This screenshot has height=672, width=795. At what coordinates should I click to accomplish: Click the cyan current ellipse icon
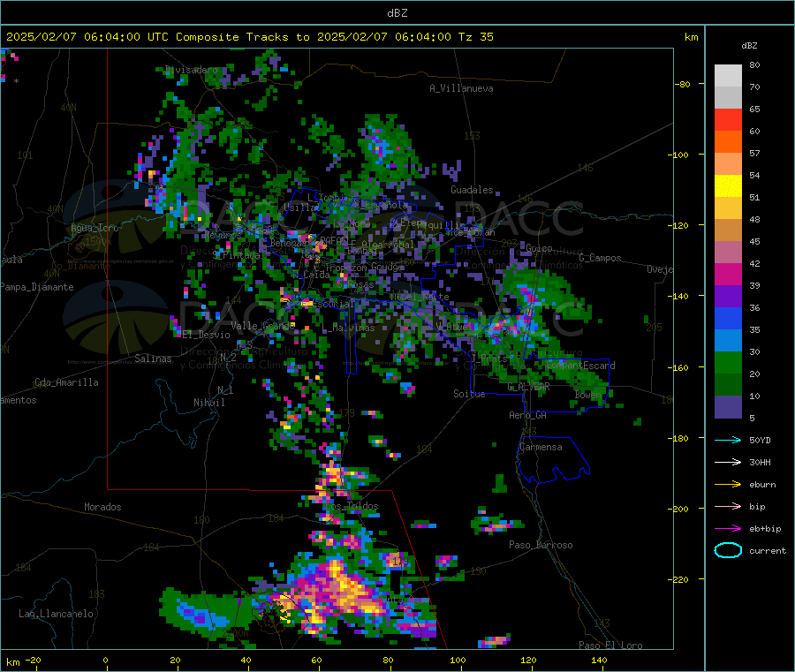[728, 550]
